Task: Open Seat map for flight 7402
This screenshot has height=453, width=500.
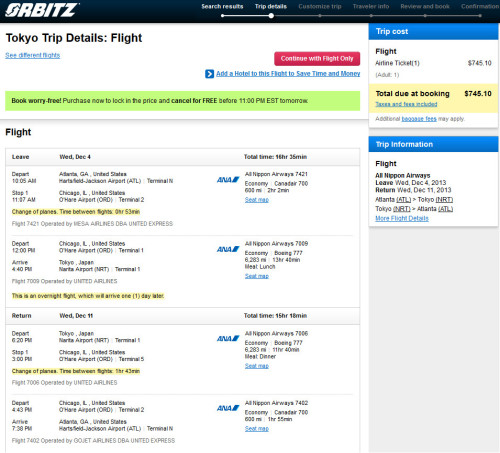Action: (257, 429)
